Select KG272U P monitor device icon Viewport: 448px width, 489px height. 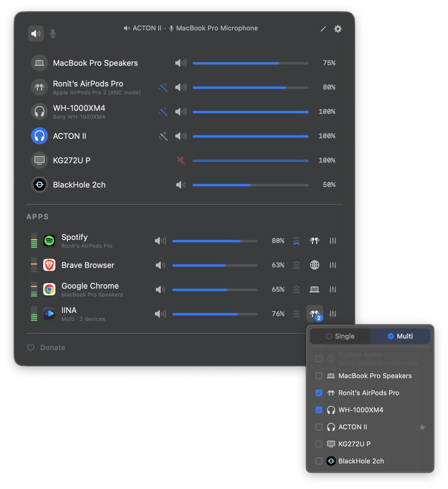(40, 160)
